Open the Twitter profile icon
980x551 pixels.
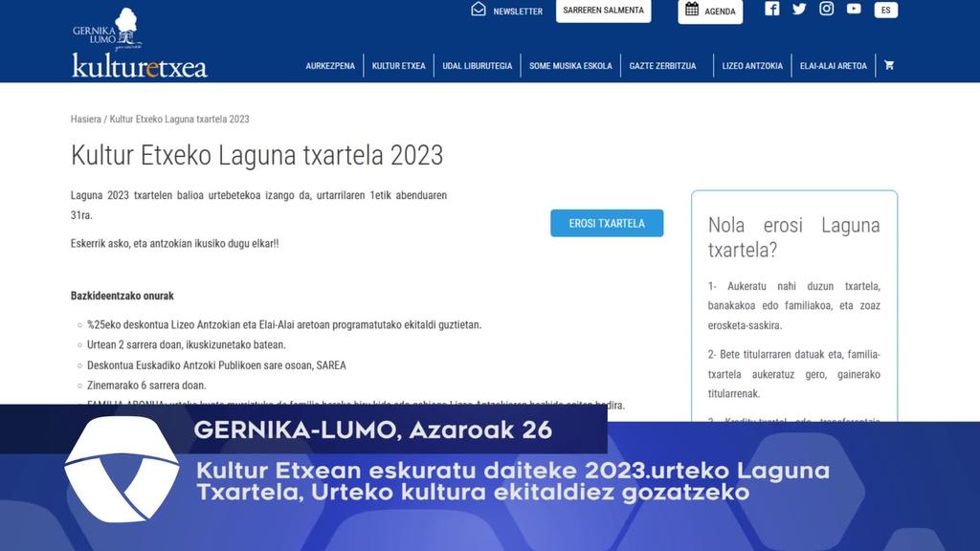click(x=799, y=9)
